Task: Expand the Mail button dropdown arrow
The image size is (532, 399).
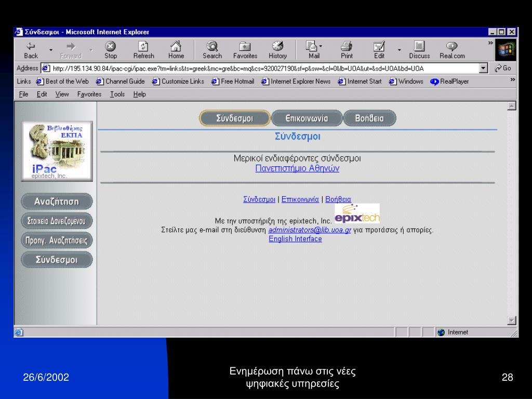Action: pyautogui.click(x=321, y=46)
